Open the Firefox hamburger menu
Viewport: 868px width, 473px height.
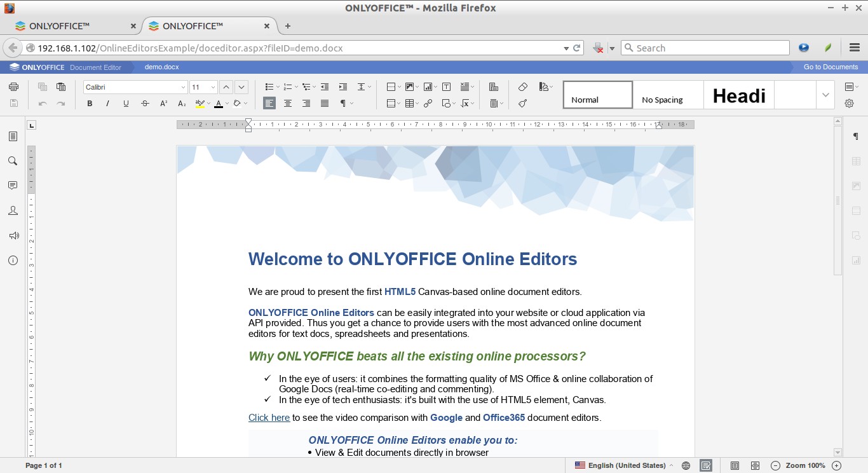click(x=855, y=48)
